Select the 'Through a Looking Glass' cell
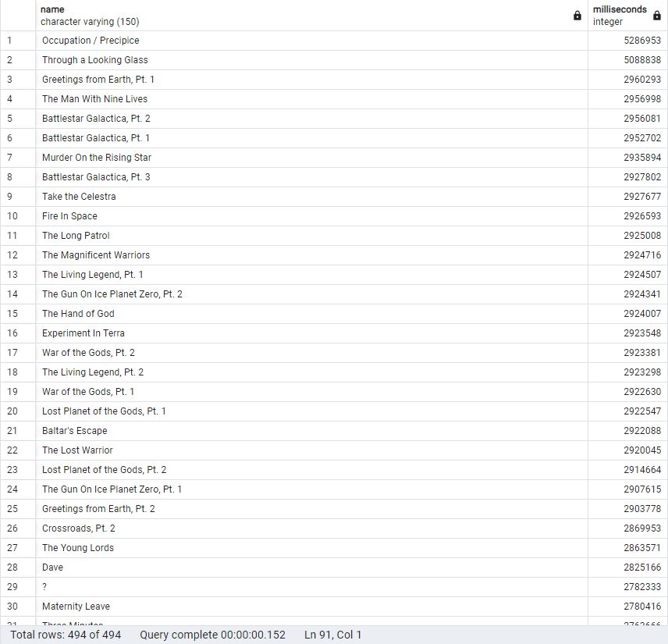The image size is (668, 644). (312, 60)
